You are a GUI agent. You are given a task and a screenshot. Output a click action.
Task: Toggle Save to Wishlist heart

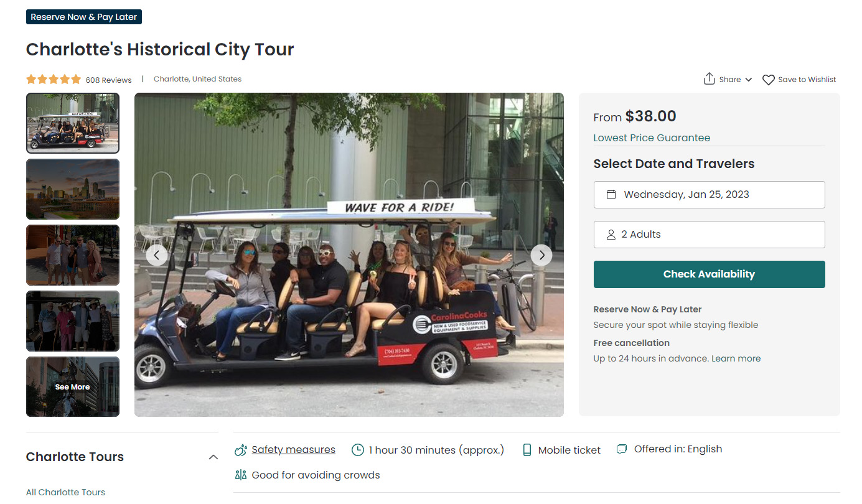(768, 79)
